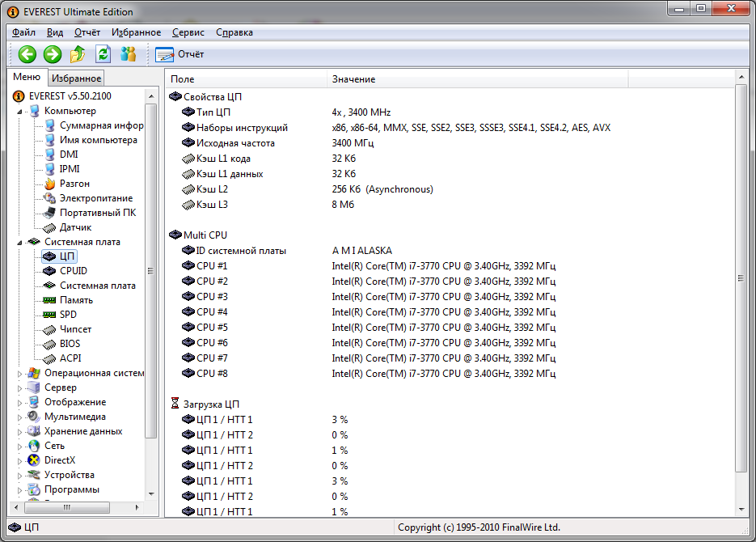Select the CPUID chip icon

[x=49, y=271]
